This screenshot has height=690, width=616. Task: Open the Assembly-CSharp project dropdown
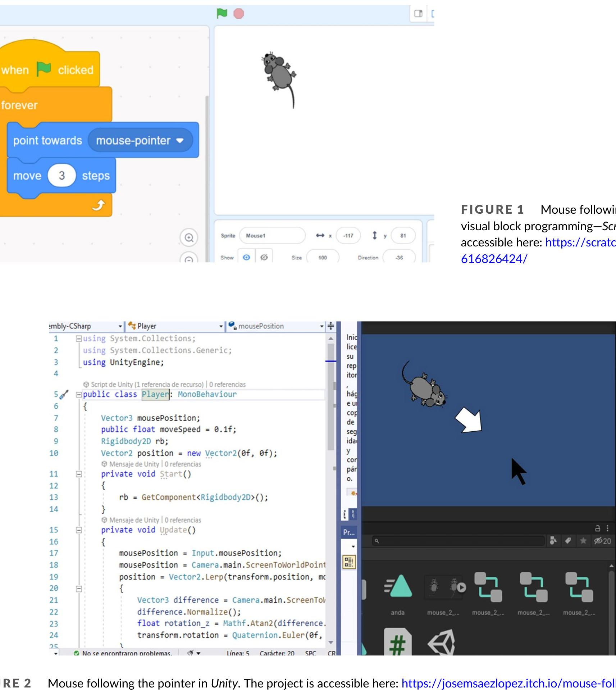pyautogui.click(x=120, y=326)
